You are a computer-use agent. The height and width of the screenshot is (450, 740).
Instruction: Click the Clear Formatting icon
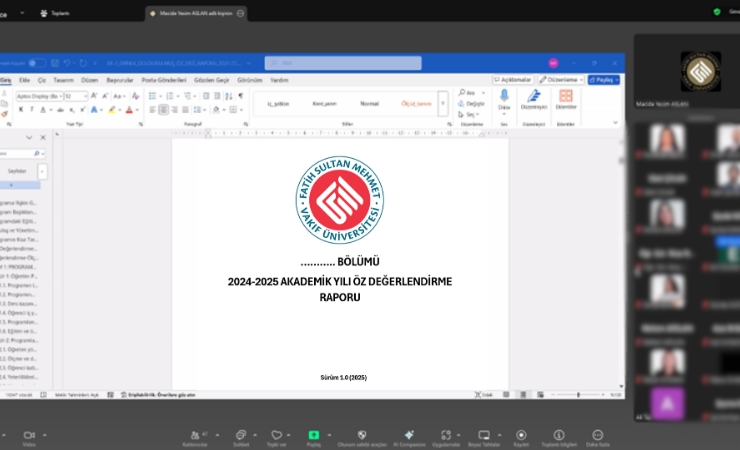(135, 96)
